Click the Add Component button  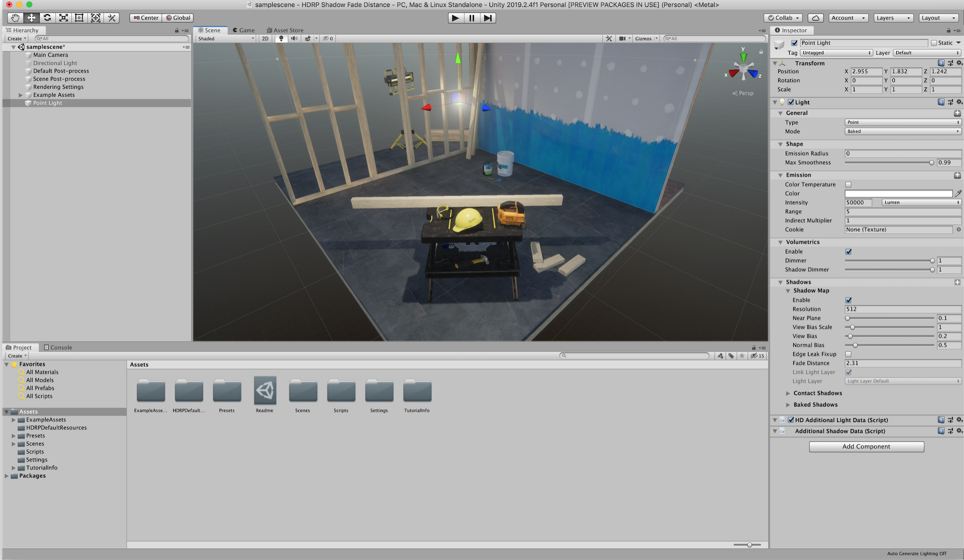click(866, 446)
